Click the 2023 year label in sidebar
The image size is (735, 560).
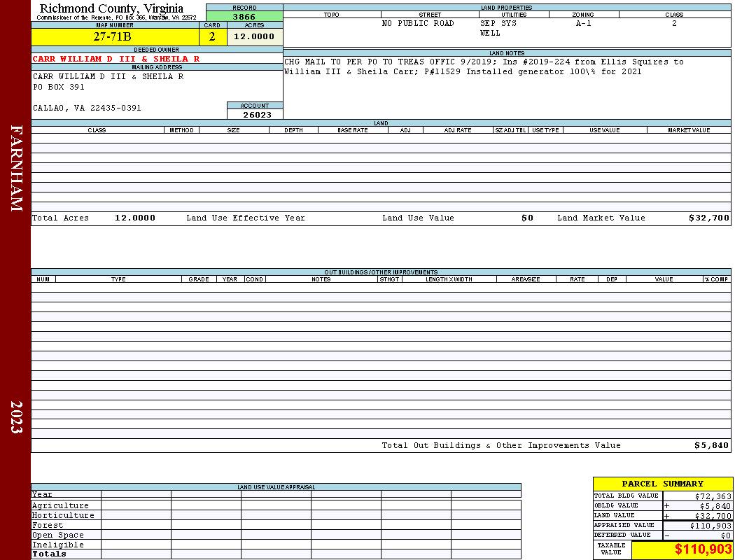pos(16,416)
